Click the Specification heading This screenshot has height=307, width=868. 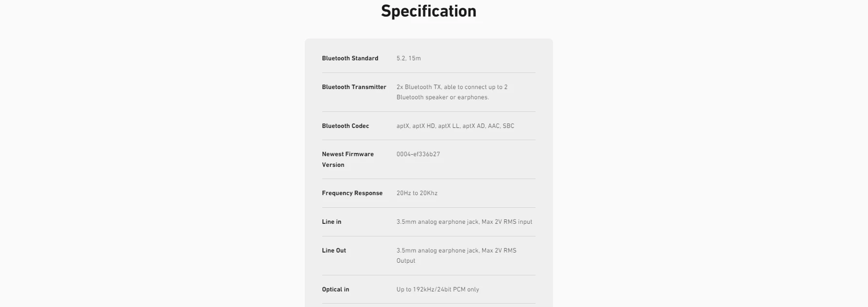click(x=428, y=11)
